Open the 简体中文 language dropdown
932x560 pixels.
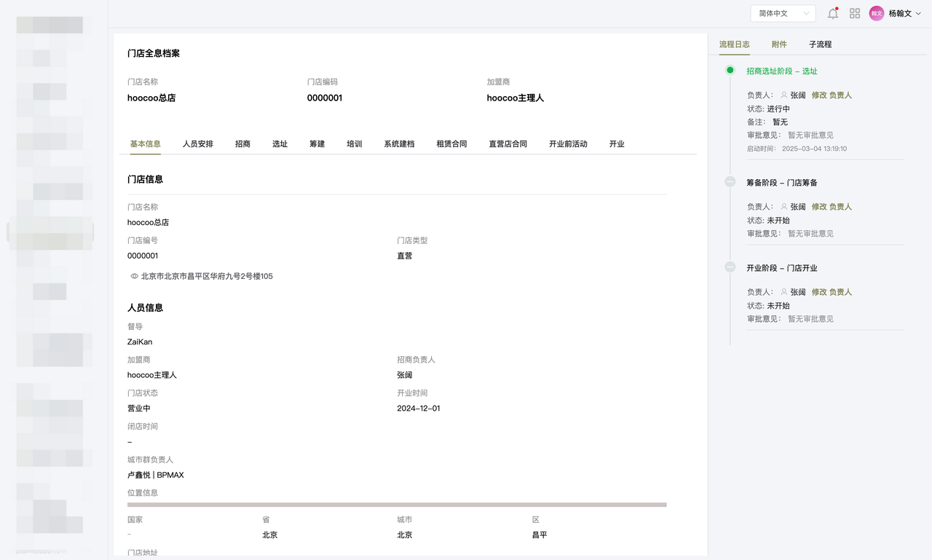(x=783, y=13)
